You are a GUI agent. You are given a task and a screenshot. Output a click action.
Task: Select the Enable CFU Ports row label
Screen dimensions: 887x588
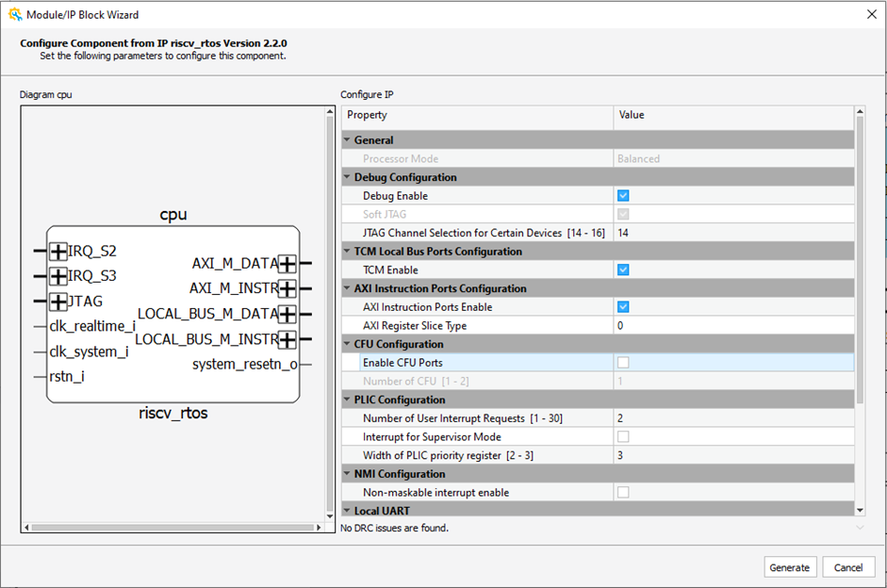[402, 363]
